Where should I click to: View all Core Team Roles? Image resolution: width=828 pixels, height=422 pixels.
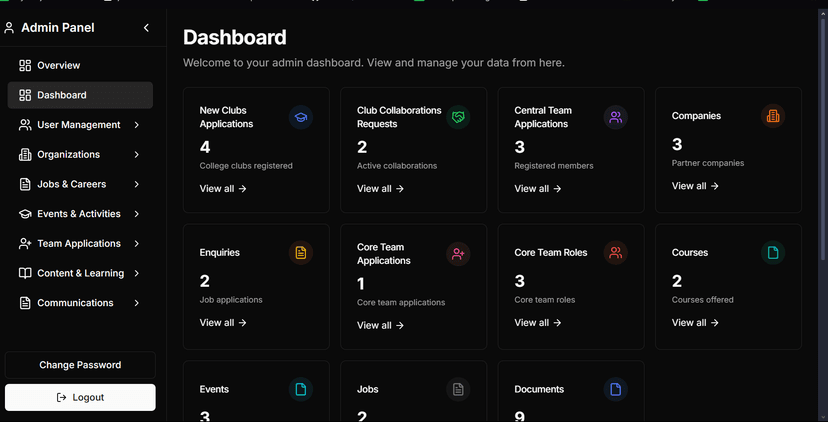coord(538,323)
